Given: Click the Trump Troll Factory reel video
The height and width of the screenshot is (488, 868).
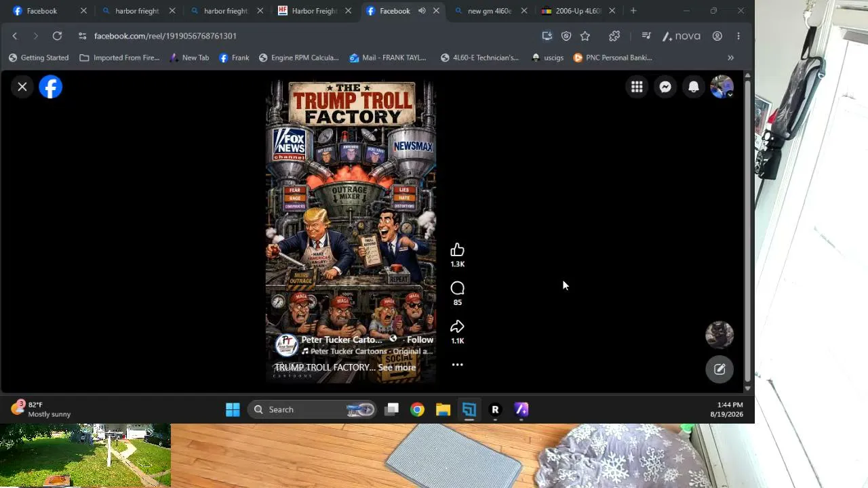Looking at the screenshot, I should tap(351, 231).
